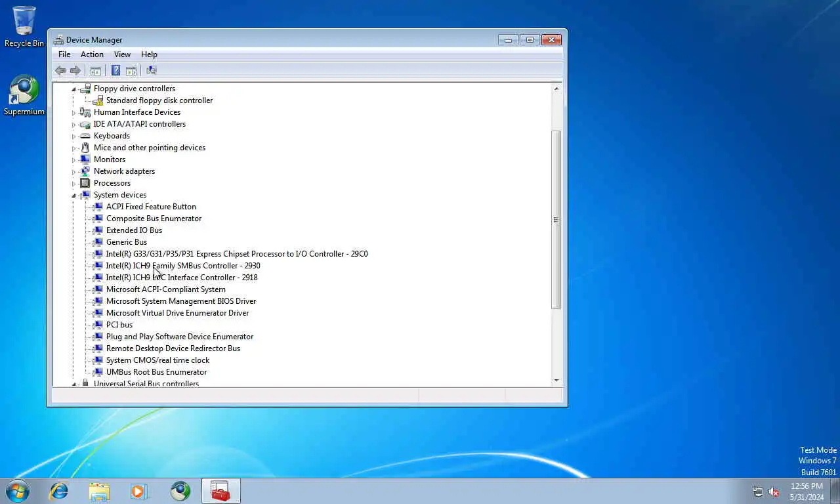Click the Floppy drive controllers category icon
Viewport: 840px width, 504px height.
click(x=85, y=89)
